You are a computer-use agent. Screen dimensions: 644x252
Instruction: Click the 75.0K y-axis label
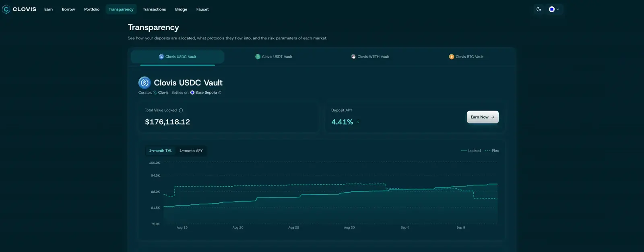pyautogui.click(x=155, y=224)
